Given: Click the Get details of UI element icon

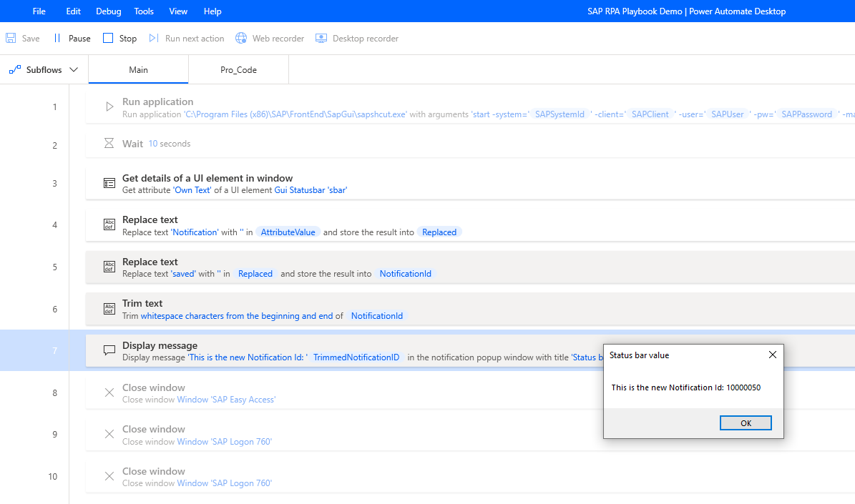Looking at the screenshot, I should (x=109, y=183).
